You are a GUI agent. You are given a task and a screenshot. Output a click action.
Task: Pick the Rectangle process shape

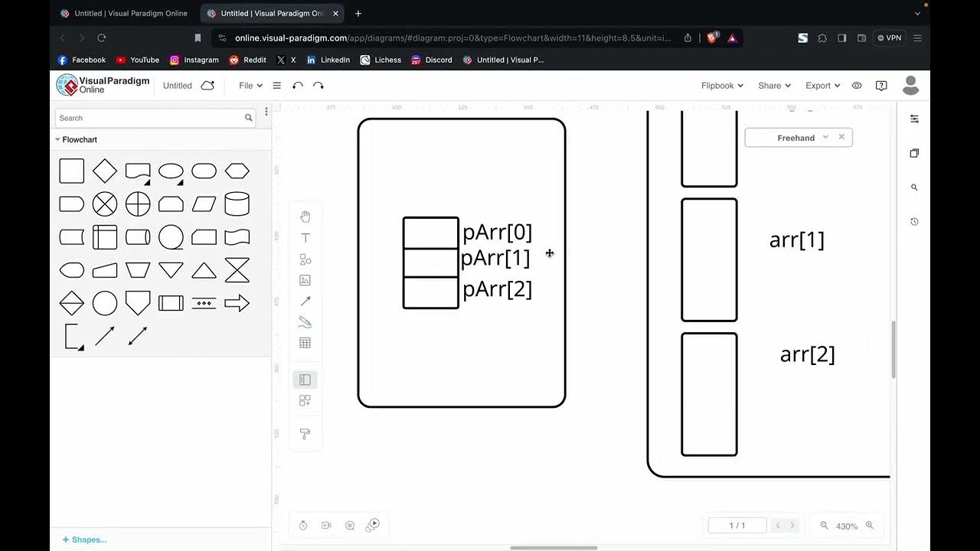pyautogui.click(x=72, y=171)
